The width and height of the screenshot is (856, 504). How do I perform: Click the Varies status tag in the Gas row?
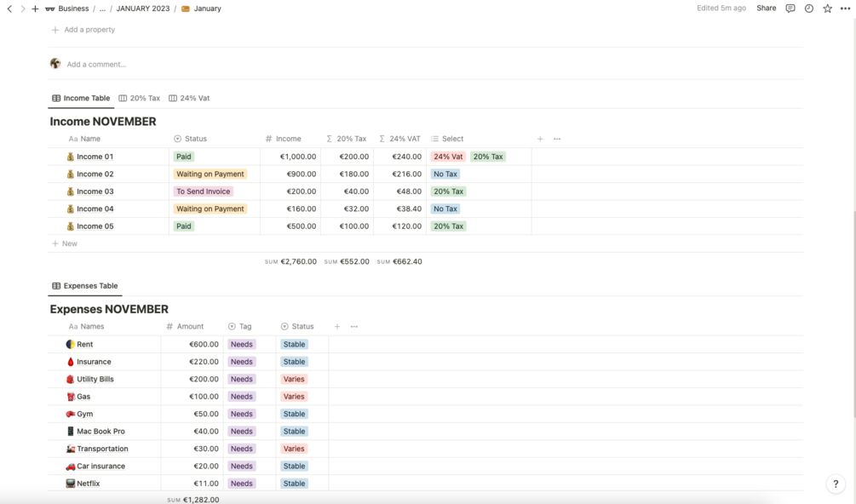pos(294,397)
